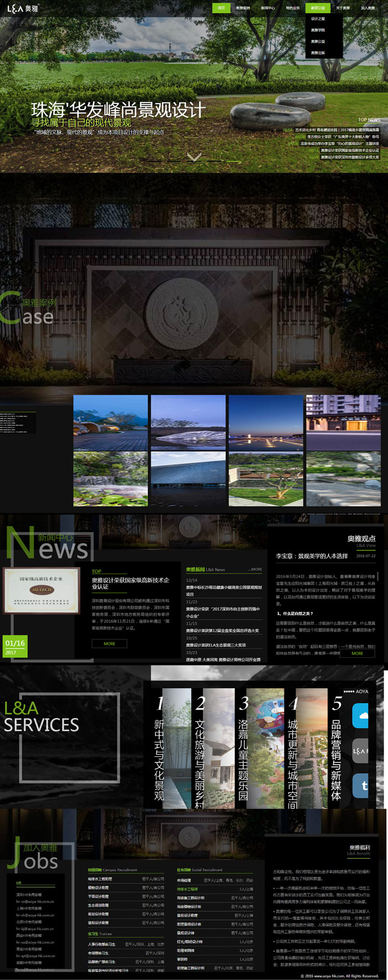Click MORE in the 奥雅观点 panel
Viewport: 388px width, 980px height.
point(358,653)
